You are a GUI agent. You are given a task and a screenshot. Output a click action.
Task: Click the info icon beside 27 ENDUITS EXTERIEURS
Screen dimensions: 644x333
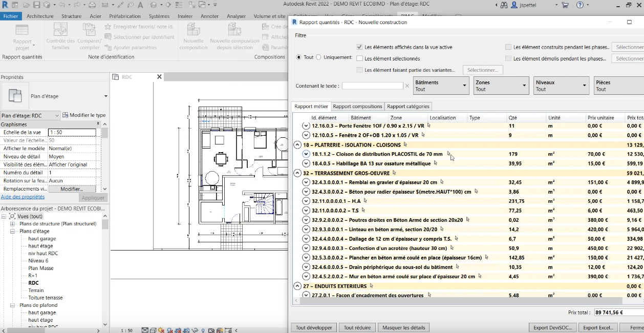371,285
